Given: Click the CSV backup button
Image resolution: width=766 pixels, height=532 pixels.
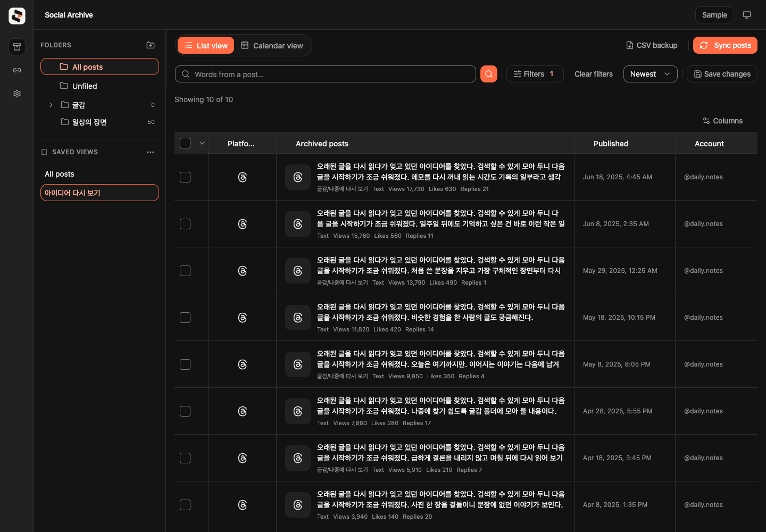Looking at the screenshot, I should (x=652, y=45).
